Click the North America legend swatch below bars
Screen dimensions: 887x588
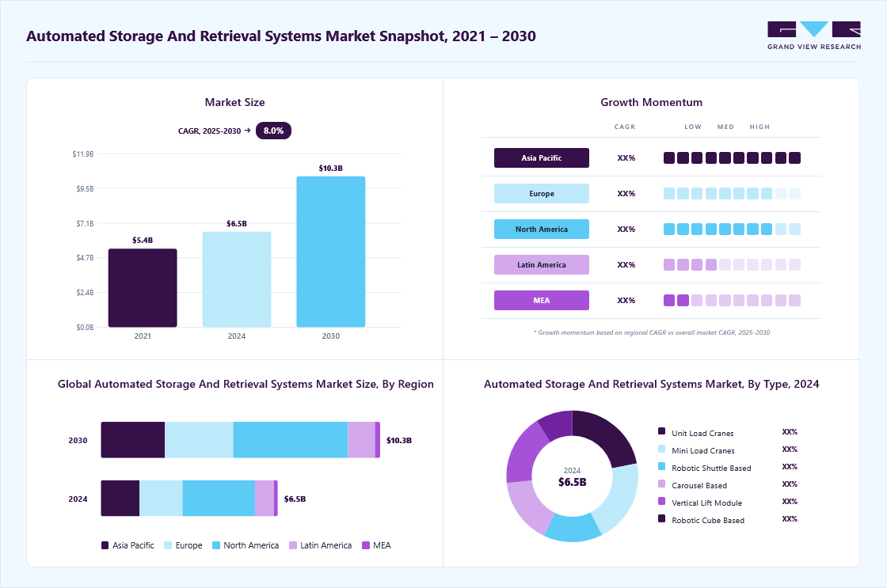tap(216, 545)
